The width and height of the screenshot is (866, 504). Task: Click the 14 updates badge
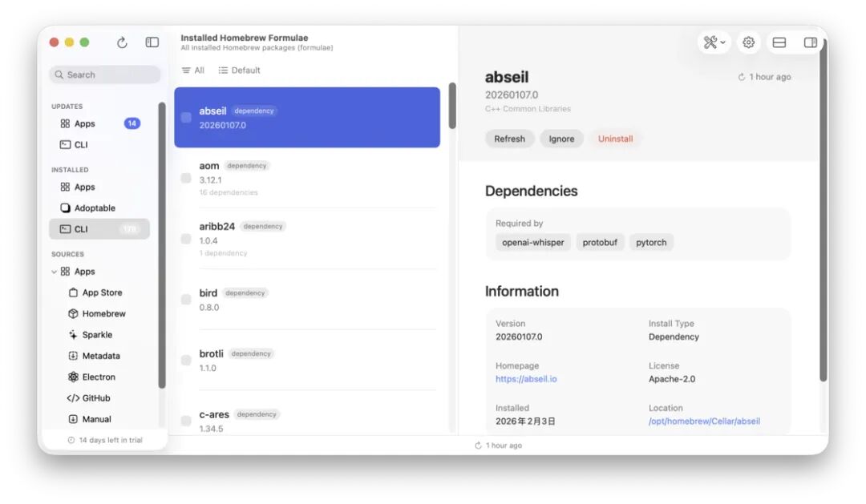(x=132, y=123)
